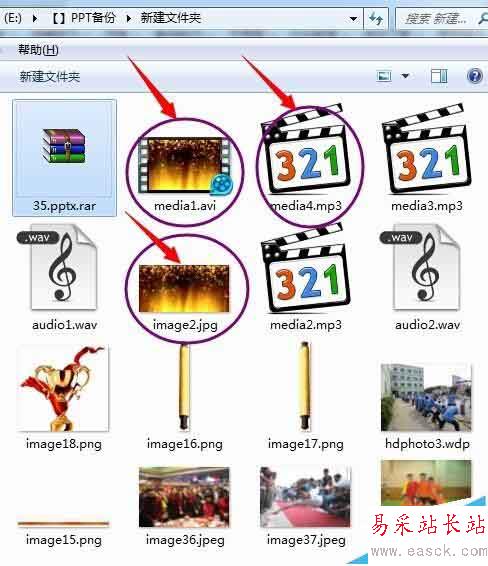Click the image18.png file name
The image size is (488, 566).
pyautogui.click(x=64, y=444)
